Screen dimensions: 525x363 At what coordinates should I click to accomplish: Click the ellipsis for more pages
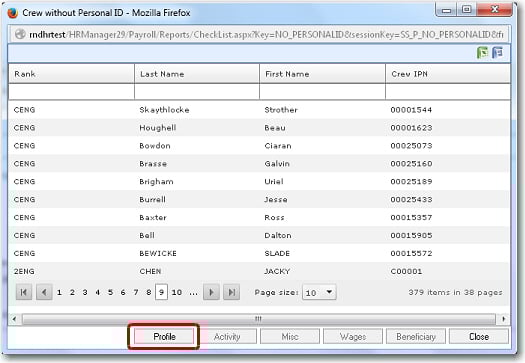[193, 293]
